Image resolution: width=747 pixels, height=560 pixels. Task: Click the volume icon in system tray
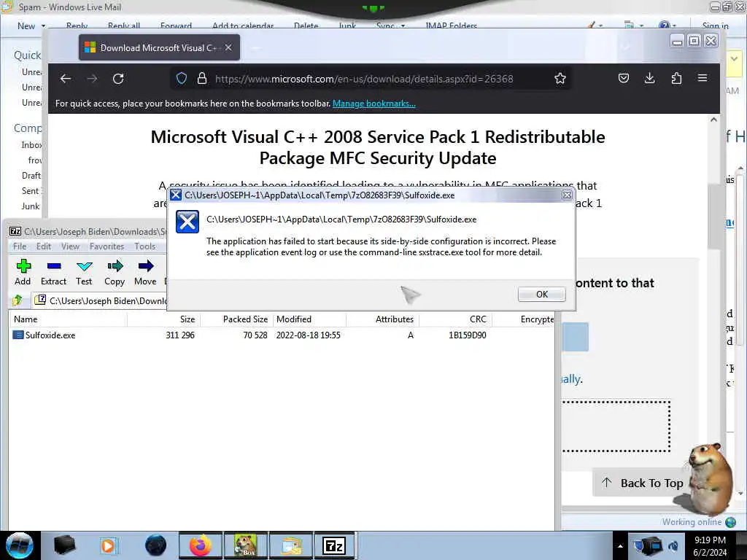click(x=673, y=545)
